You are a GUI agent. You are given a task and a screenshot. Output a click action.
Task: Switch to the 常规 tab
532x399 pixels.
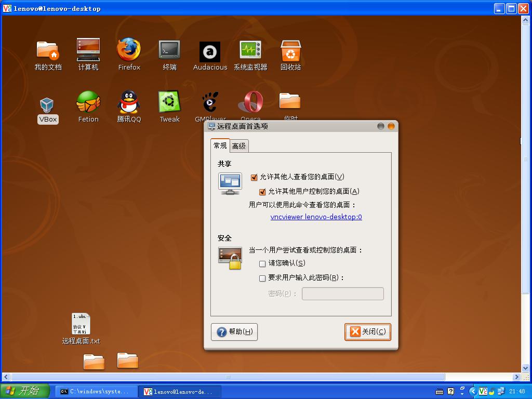[x=220, y=145]
